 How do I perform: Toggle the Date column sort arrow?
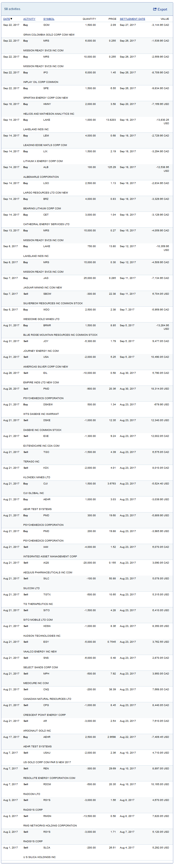[12, 19]
